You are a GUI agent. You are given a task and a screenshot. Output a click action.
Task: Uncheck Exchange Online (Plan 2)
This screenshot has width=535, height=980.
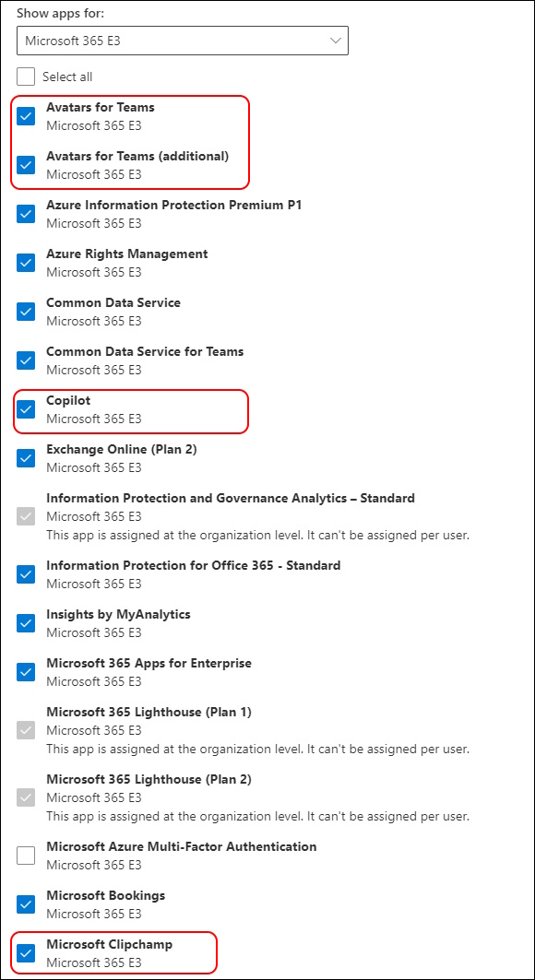pyautogui.click(x=26, y=458)
